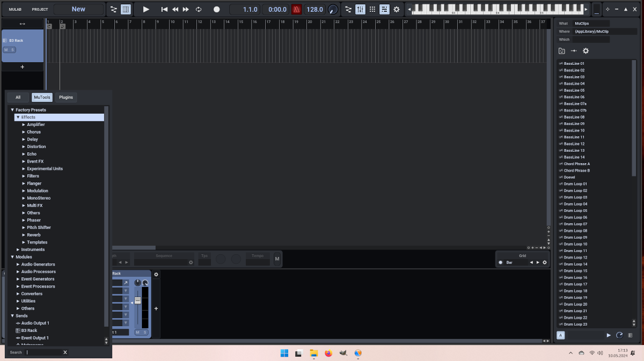Expand the Instruments folder
Screen dimensions: 644x361
click(x=18, y=249)
